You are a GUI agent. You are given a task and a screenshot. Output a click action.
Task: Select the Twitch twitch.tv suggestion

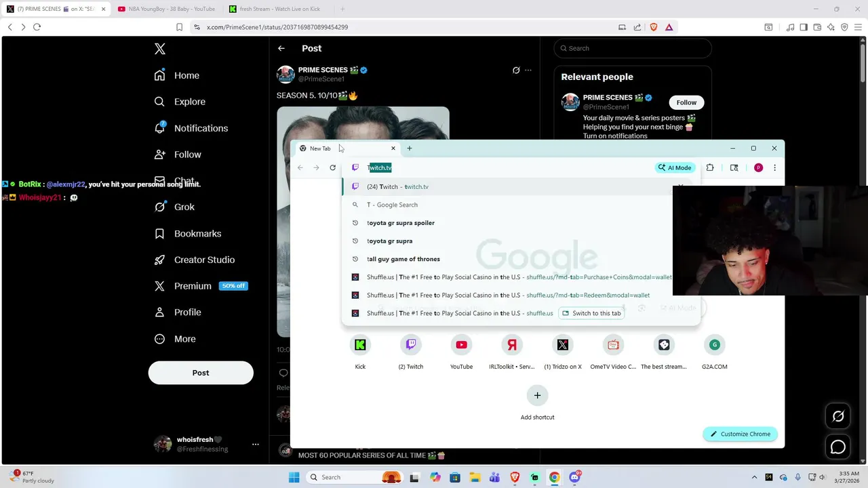pos(521,186)
